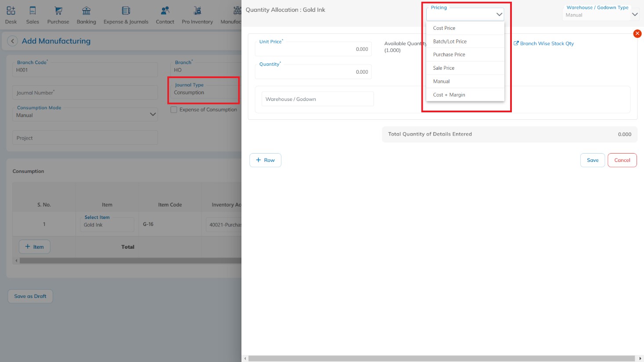Open the Branch Wise Stock Qty link
Screen dimensions: 644x362
click(543, 43)
